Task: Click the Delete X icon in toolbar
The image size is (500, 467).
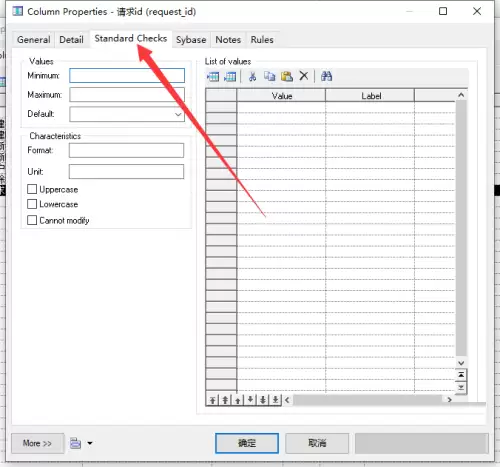Action: point(304,76)
